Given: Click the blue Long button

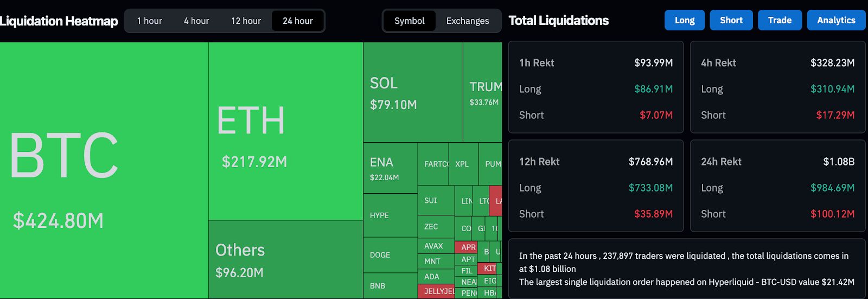Looking at the screenshot, I should [x=684, y=21].
